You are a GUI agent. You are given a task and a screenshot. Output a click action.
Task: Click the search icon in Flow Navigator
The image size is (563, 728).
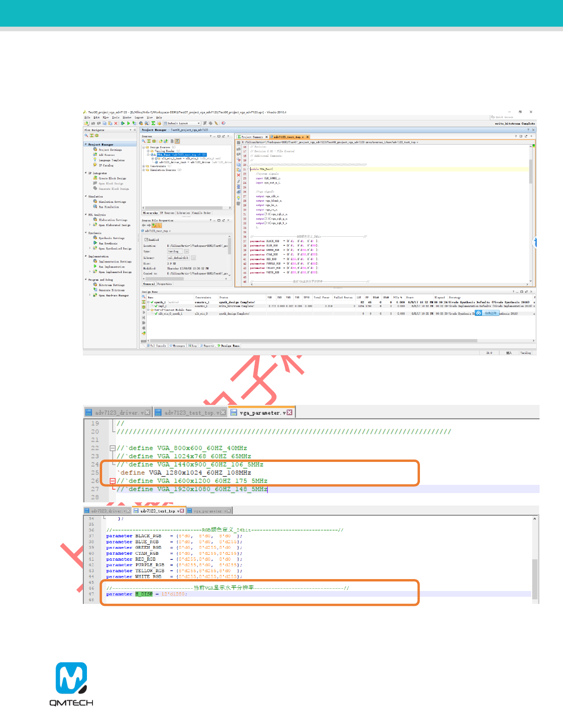click(x=86, y=136)
